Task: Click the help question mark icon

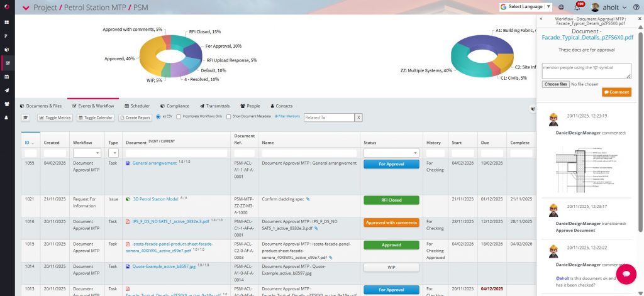Action: point(636,7)
